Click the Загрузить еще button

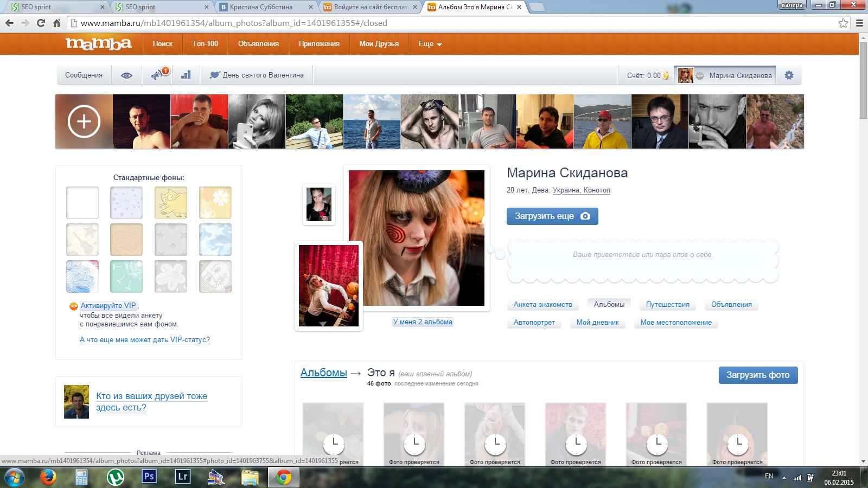pyautogui.click(x=552, y=216)
